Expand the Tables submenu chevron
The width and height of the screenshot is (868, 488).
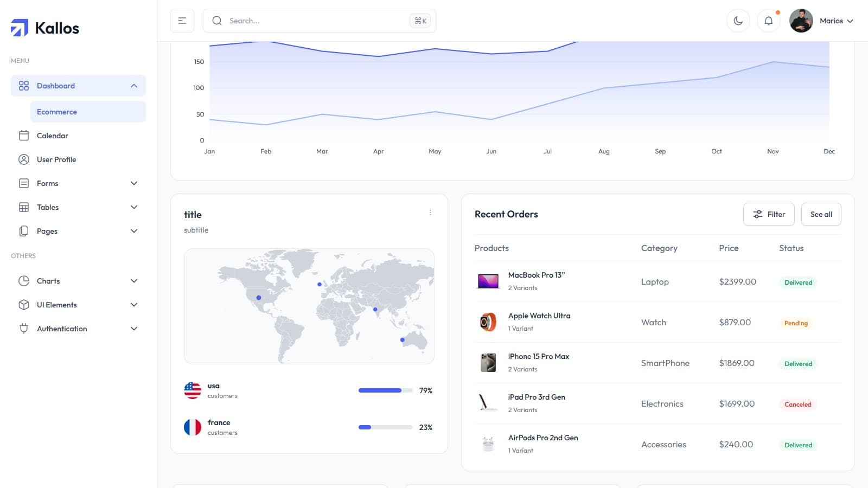[134, 207]
